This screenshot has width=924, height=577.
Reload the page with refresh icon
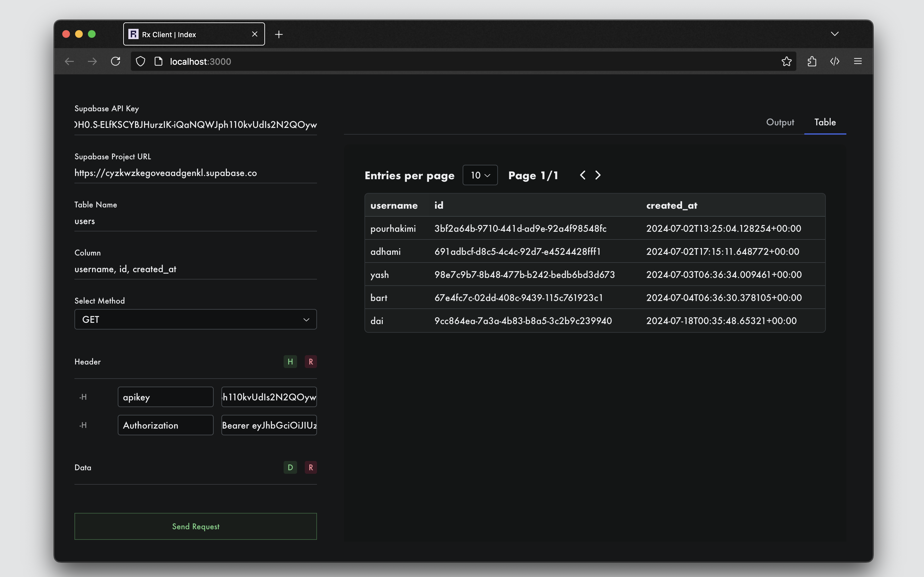115,62
